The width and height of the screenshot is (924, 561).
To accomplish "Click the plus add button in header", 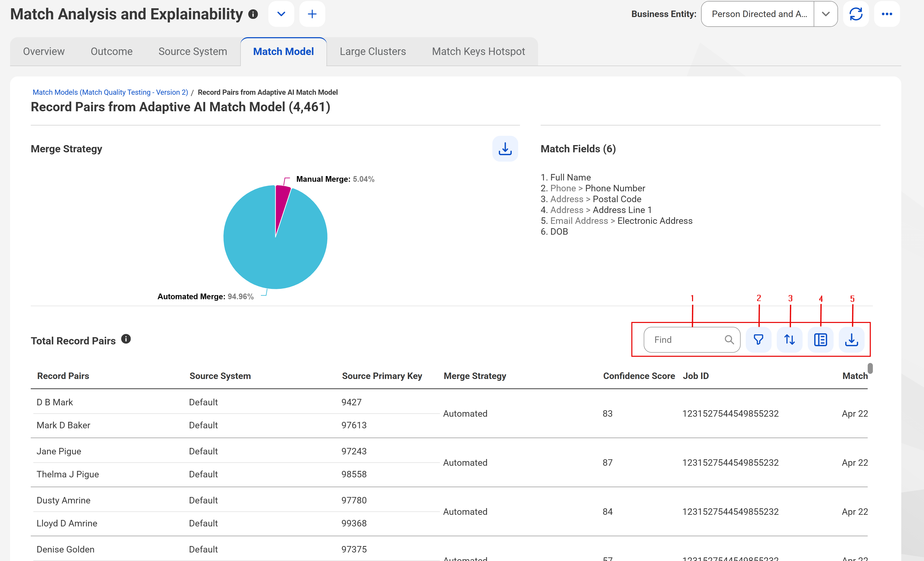I will [x=312, y=14].
